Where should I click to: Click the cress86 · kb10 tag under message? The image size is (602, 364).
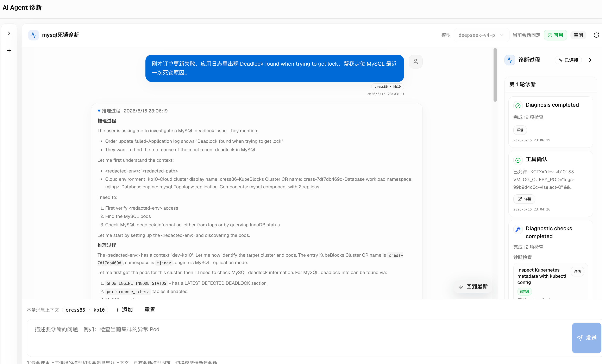pyautogui.click(x=388, y=87)
